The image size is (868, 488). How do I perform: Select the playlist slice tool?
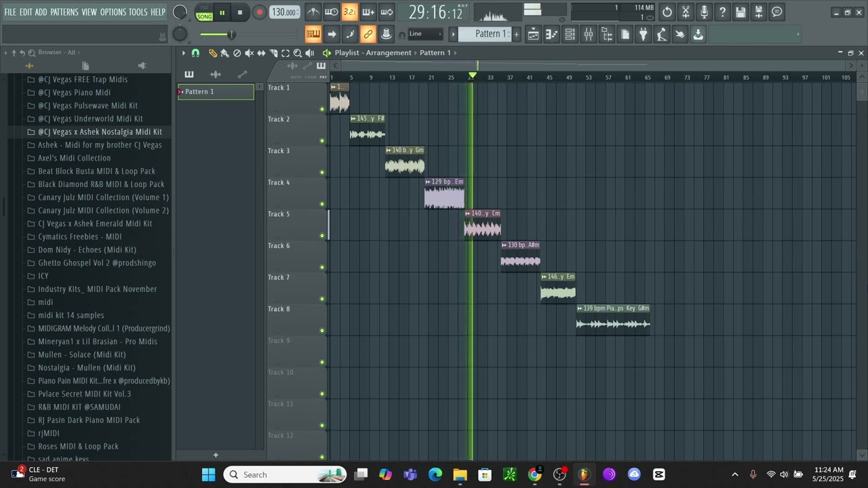coord(273,53)
